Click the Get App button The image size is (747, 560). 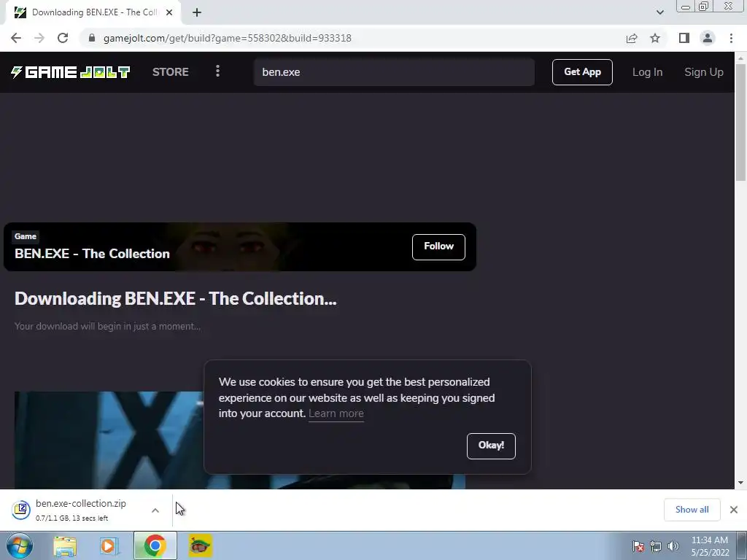[x=582, y=72]
